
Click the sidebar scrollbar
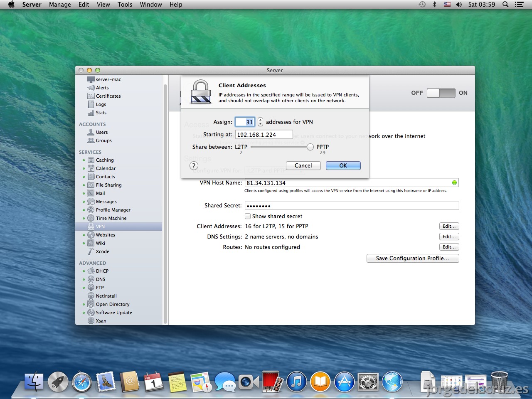coord(165,204)
